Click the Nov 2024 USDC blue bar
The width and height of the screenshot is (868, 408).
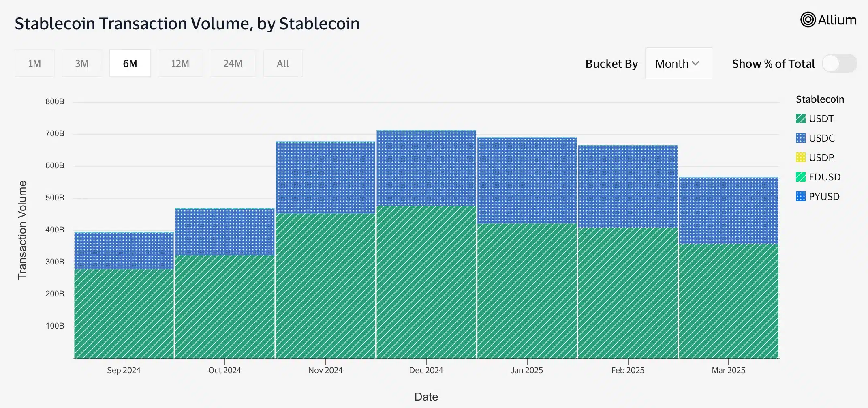pos(325,178)
